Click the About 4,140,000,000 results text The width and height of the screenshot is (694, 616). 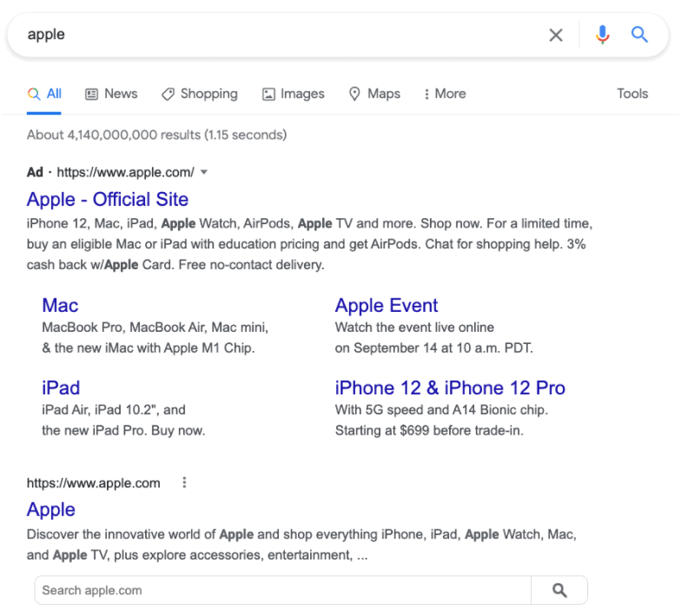(x=156, y=135)
